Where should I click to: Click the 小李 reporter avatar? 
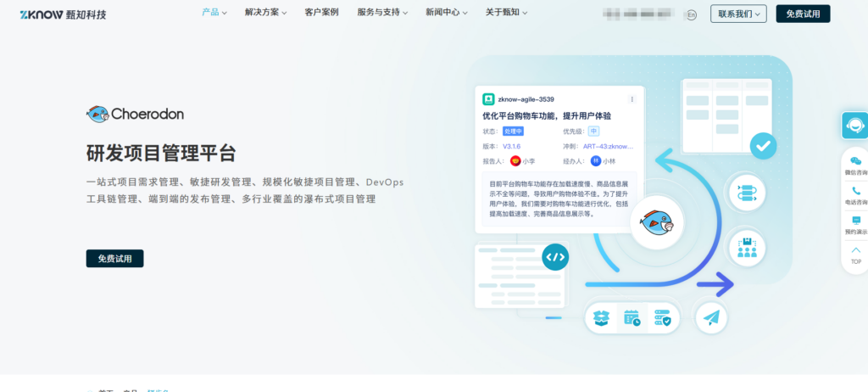[x=515, y=161]
